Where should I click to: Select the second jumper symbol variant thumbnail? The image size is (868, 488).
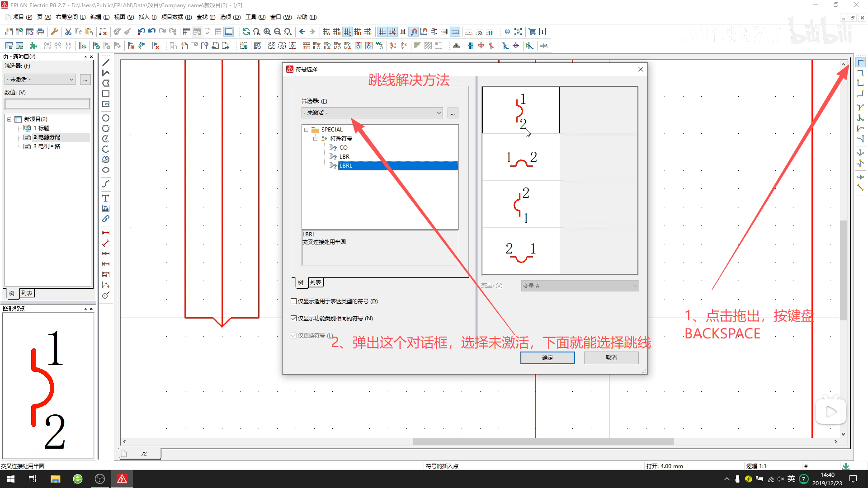521,158
